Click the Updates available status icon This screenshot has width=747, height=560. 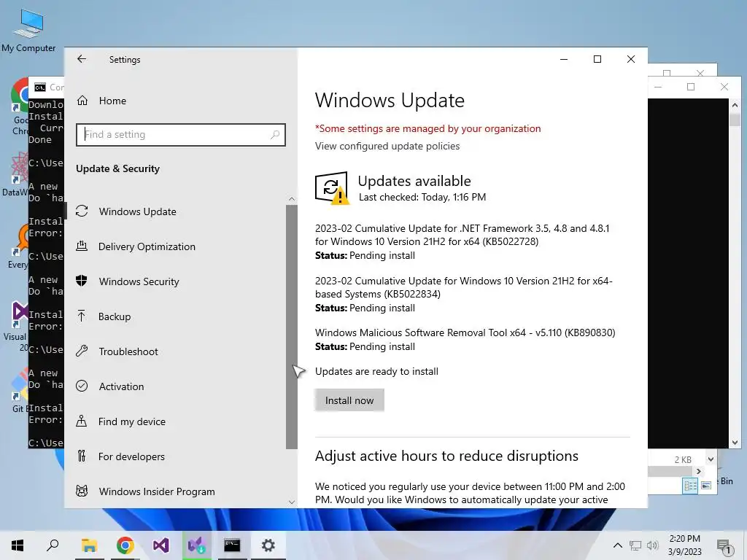click(x=332, y=187)
